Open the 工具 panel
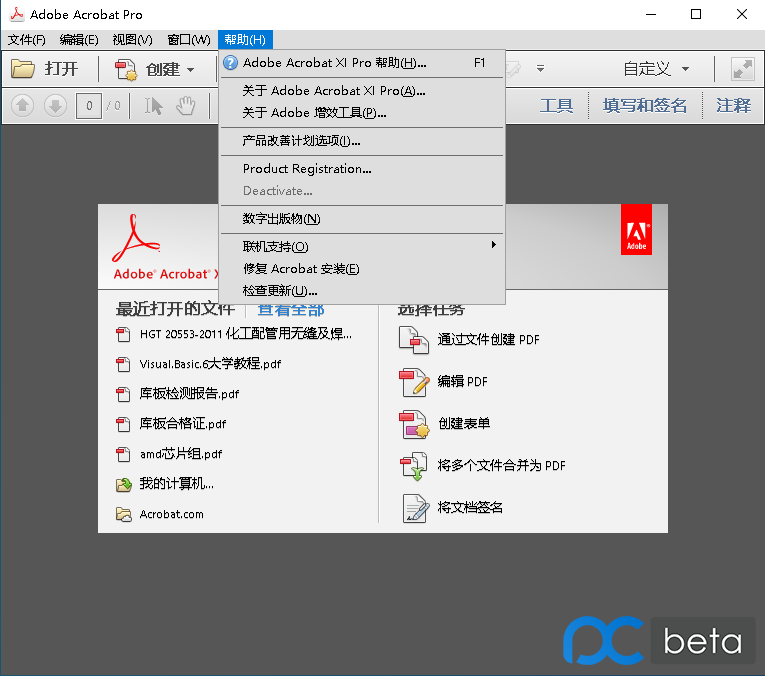765x676 pixels. 556,105
